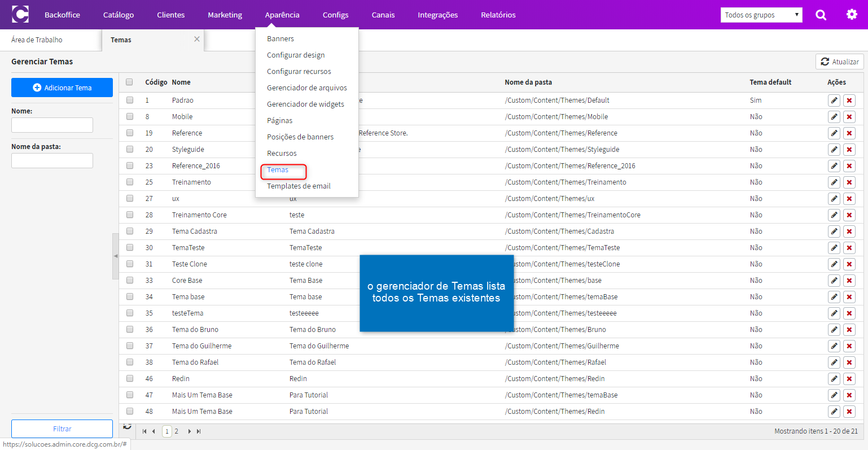868x450 pixels.
Task: Delete the Styleguide theme with its red X
Action: pos(849,150)
